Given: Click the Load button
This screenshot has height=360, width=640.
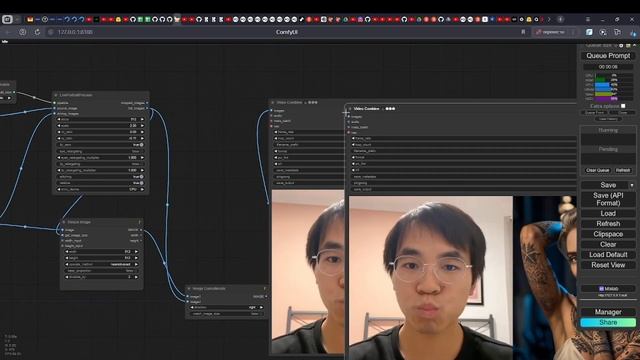Looking at the screenshot, I should tap(608, 213).
